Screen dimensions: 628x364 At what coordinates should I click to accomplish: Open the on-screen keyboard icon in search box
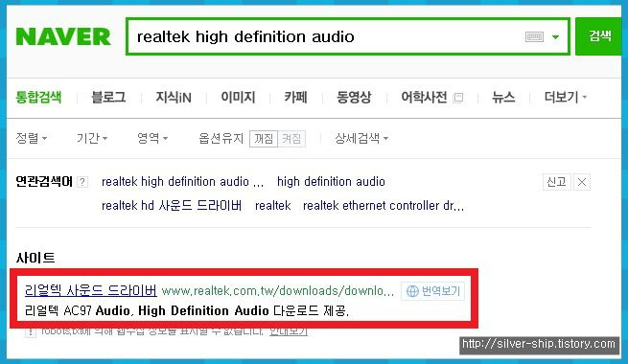click(534, 36)
